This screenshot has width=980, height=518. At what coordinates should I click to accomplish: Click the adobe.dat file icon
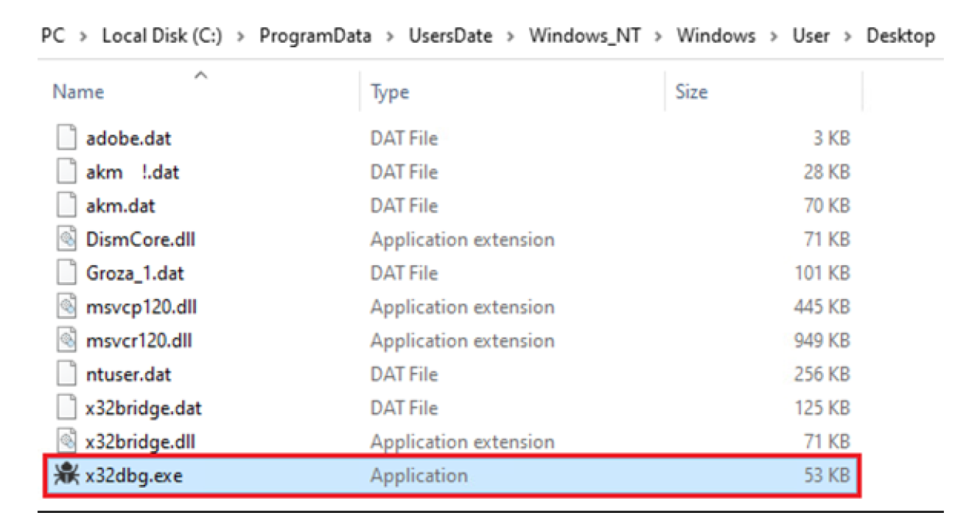[x=66, y=139]
